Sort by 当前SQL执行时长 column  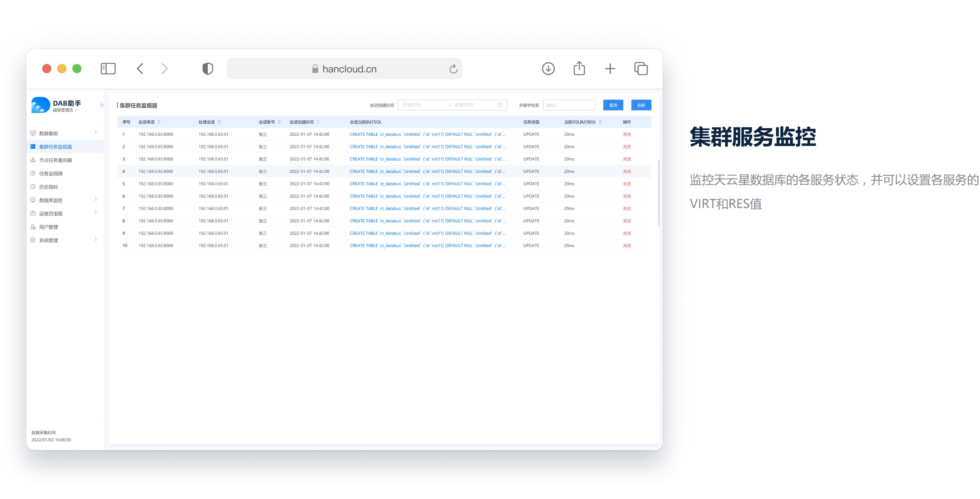600,122
